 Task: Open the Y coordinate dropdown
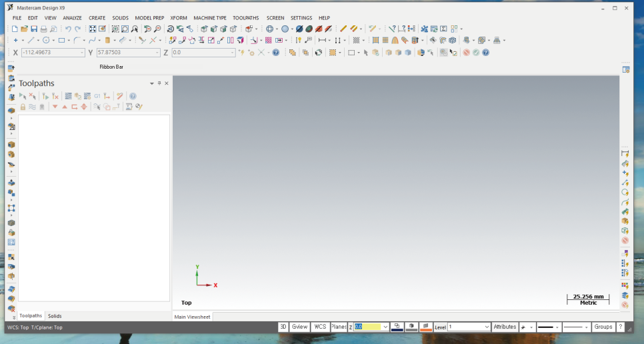157,53
